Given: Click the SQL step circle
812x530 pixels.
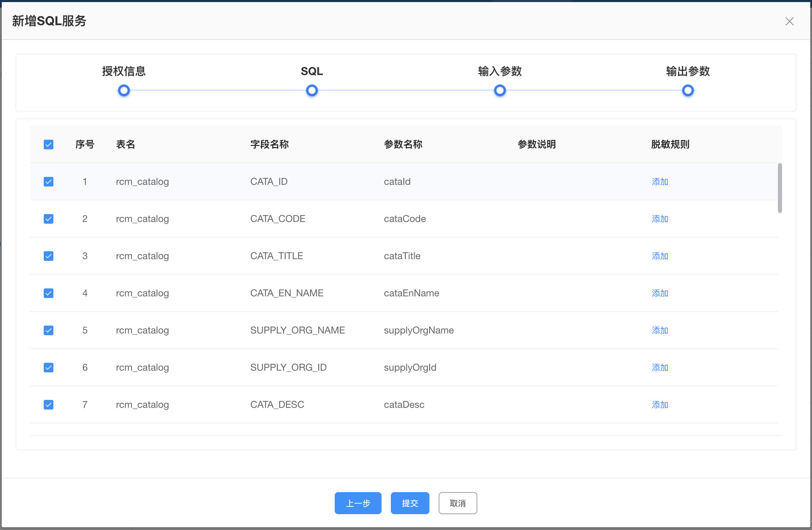Looking at the screenshot, I should [312, 91].
